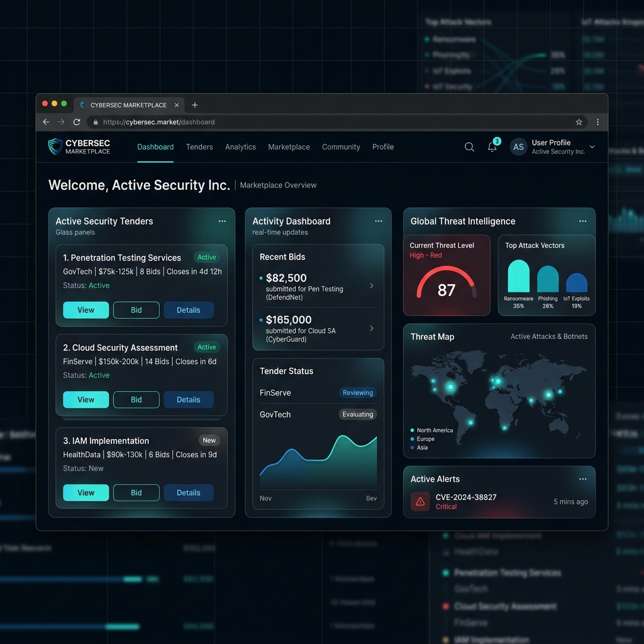The height and width of the screenshot is (644, 644).
Task: Open Details for IAM Implementation
Action: [x=189, y=492]
